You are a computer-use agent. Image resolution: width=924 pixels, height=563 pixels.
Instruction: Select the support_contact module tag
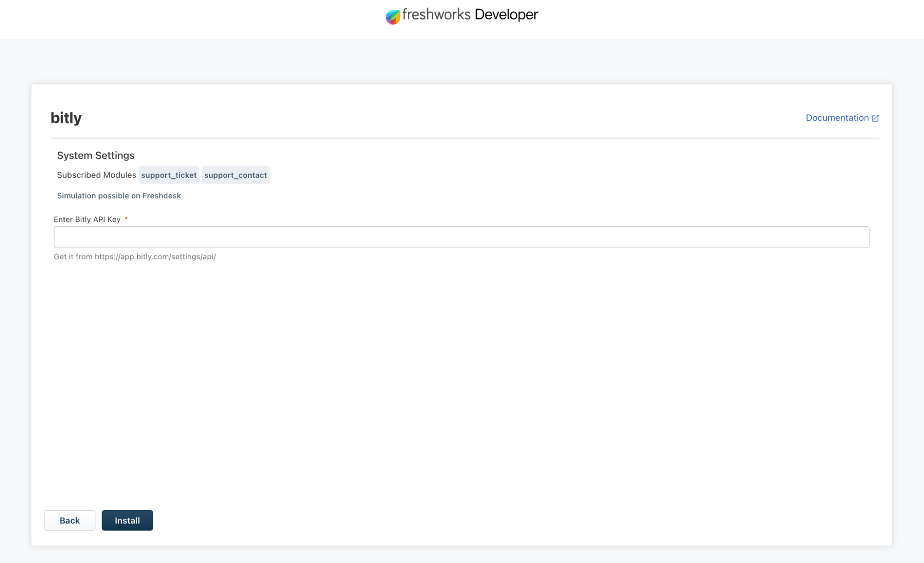point(236,175)
